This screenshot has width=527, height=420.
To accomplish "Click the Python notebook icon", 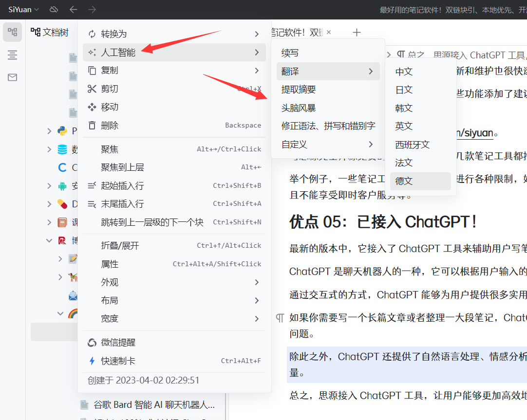I will tap(62, 131).
